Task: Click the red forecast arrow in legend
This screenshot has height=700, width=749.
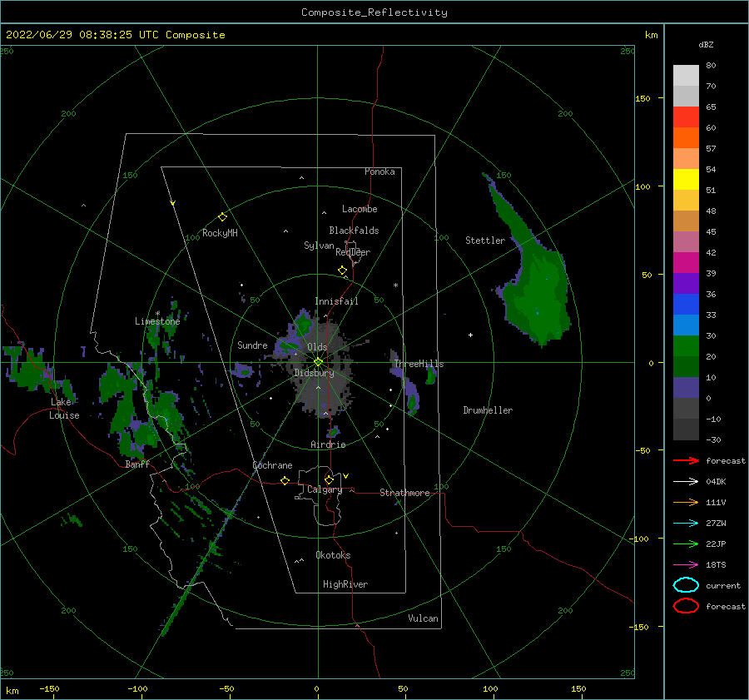Action: pyautogui.click(x=686, y=460)
